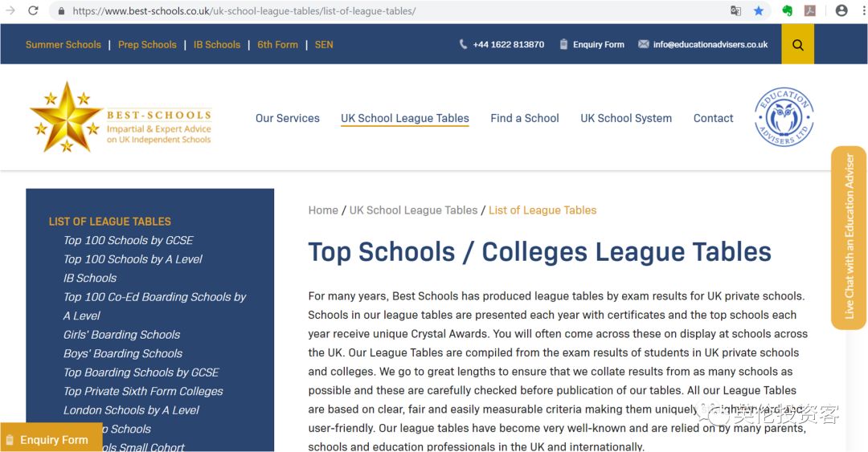Screen dimensions: 868x452
Task: Click the envelope icon beside the email address
Action: point(643,43)
